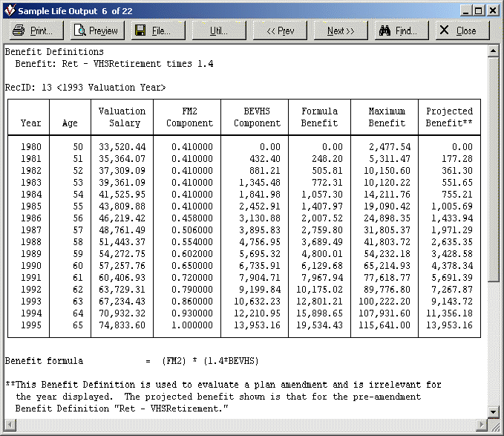Click the vertical scrollbar track
This screenshot has width=504, height=436.
click(x=493, y=230)
